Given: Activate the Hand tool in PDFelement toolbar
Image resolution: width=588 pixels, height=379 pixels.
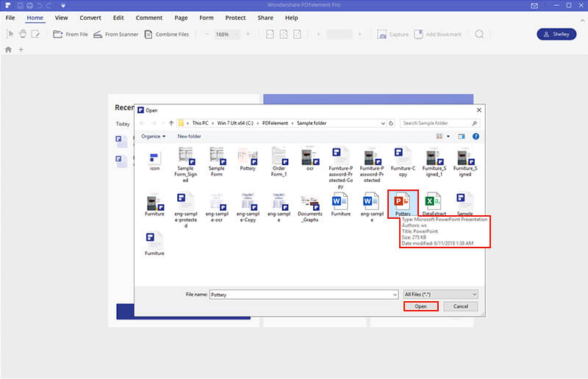Looking at the screenshot, I should coord(23,34).
